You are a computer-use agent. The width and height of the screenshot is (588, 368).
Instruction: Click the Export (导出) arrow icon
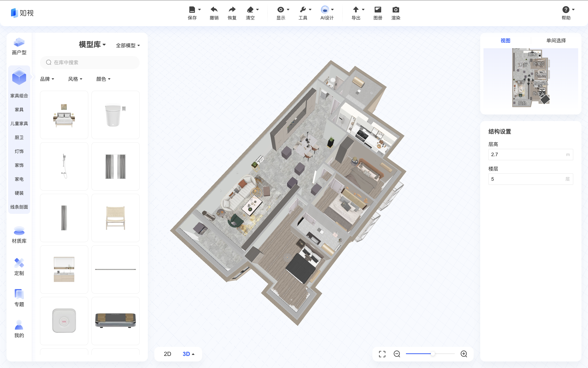coord(356,10)
